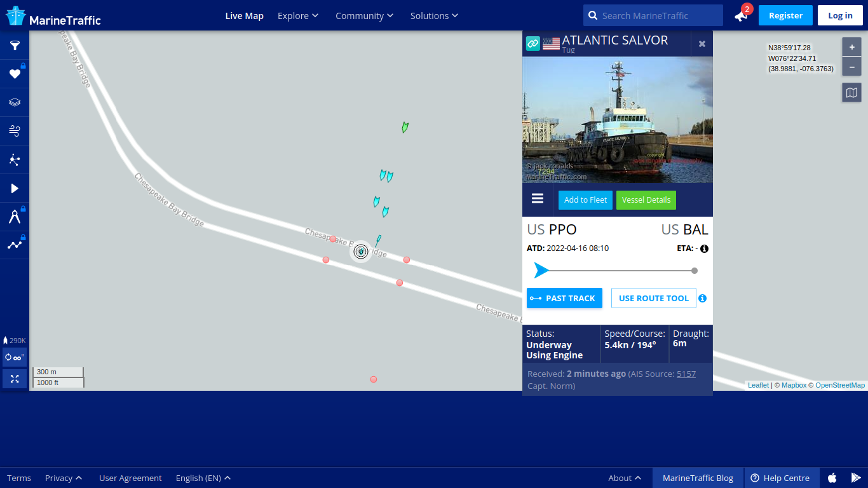Select the distance measuring compass tool
Screen dimensions: 868x488
(x=15, y=217)
